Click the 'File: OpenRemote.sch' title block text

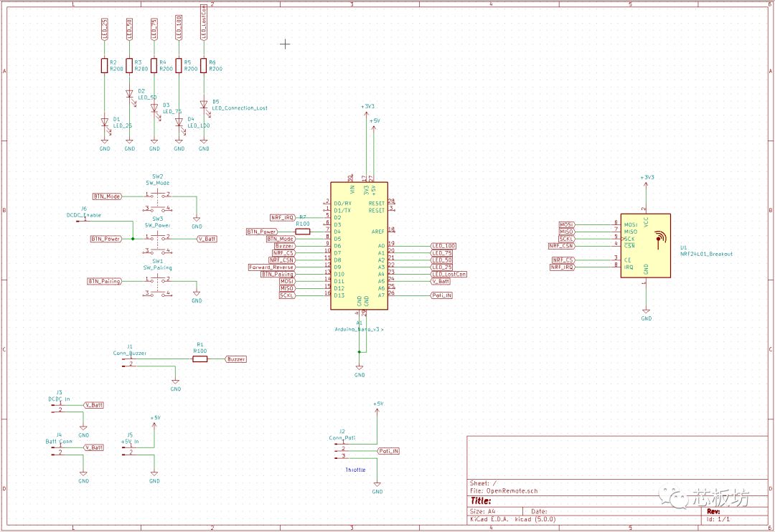click(504, 491)
